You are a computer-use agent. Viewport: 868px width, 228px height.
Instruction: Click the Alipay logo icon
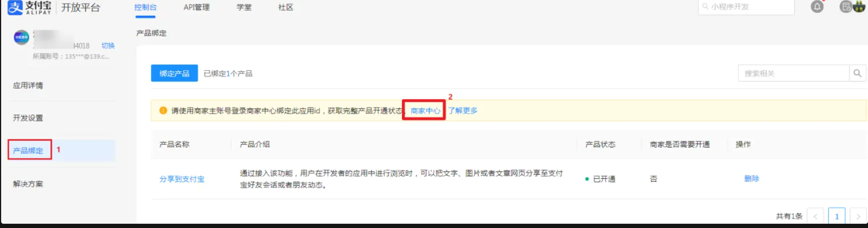15,7
